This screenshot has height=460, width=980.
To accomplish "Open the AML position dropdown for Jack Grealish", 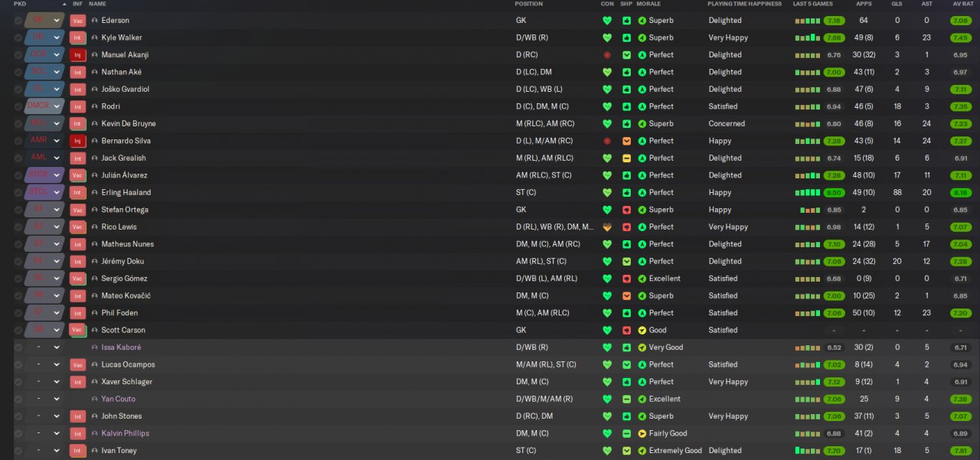I will point(44,158).
